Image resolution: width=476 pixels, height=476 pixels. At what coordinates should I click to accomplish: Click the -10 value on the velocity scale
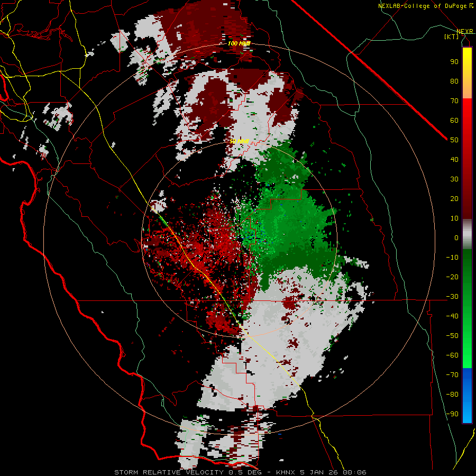[452, 258]
